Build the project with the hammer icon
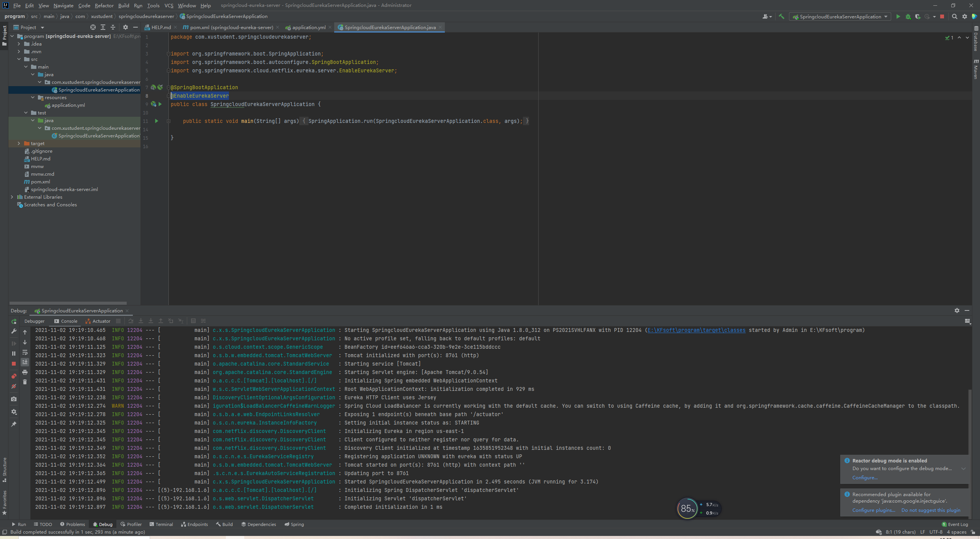Viewport: 980px width, 539px height. pos(781,16)
